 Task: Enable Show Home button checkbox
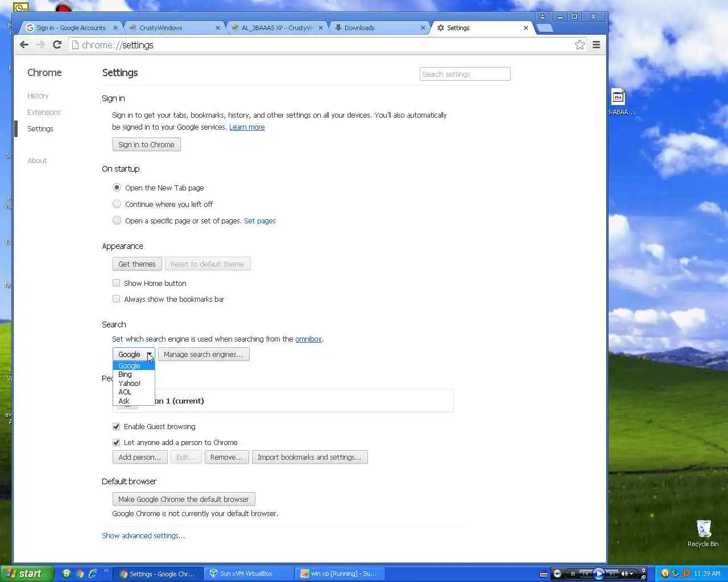tap(116, 283)
